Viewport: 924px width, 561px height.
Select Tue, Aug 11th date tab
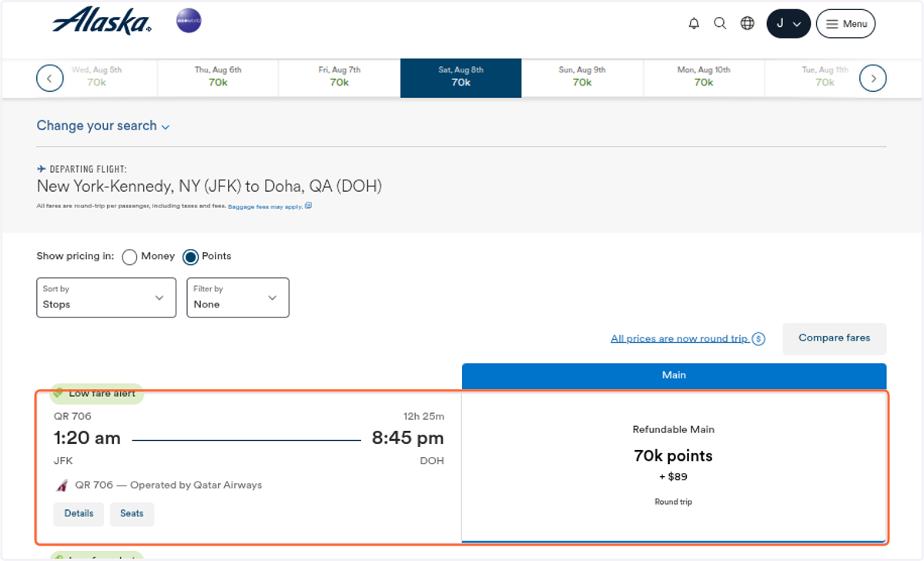(x=825, y=77)
